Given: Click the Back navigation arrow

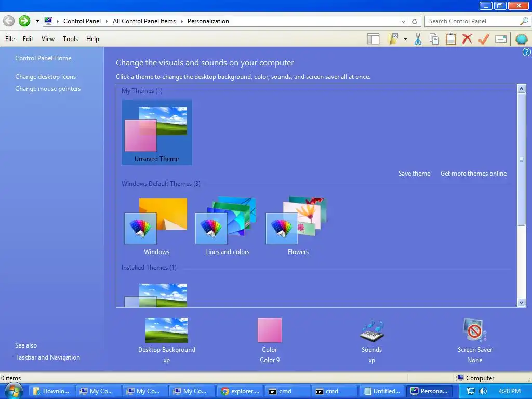Looking at the screenshot, I should pyautogui.click(x=9, y=21).
